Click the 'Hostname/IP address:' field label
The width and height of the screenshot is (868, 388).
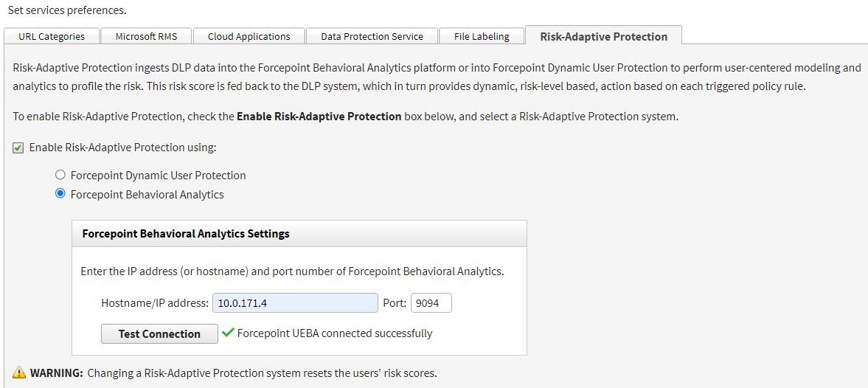pos(155,303)
